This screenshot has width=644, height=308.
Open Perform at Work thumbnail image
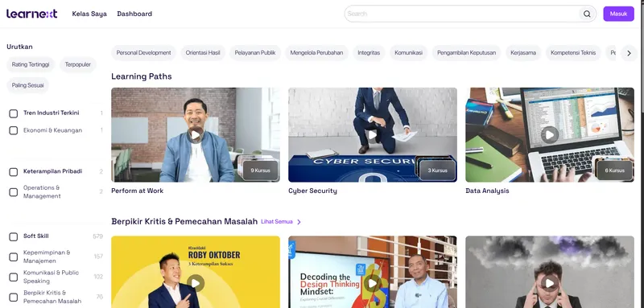pyautogui.click(x=196, y=135)
